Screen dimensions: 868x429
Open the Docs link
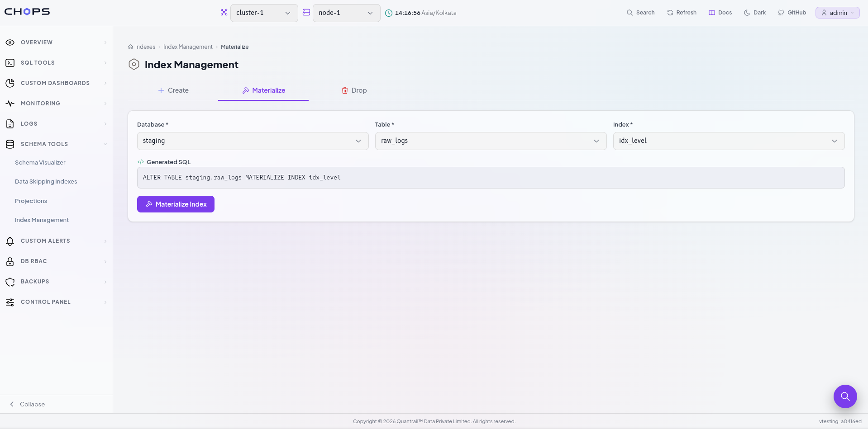(720, 13)
